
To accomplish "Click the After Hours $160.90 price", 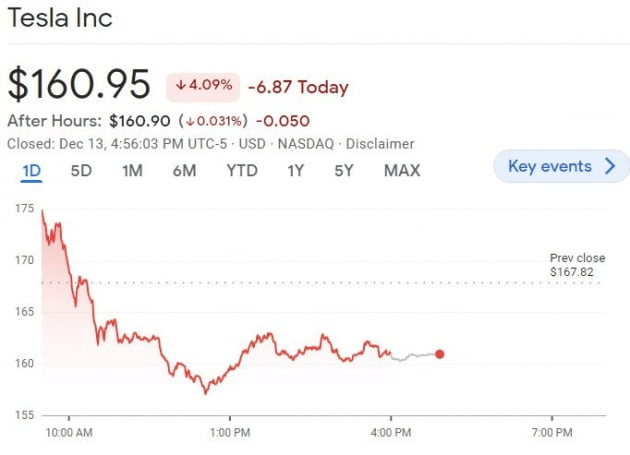I will 141,120.
